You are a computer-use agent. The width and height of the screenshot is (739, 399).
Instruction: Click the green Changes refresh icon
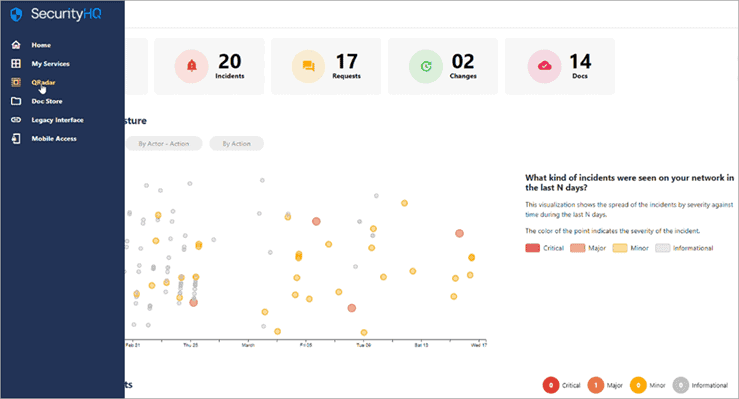click(x=426, y=66)
